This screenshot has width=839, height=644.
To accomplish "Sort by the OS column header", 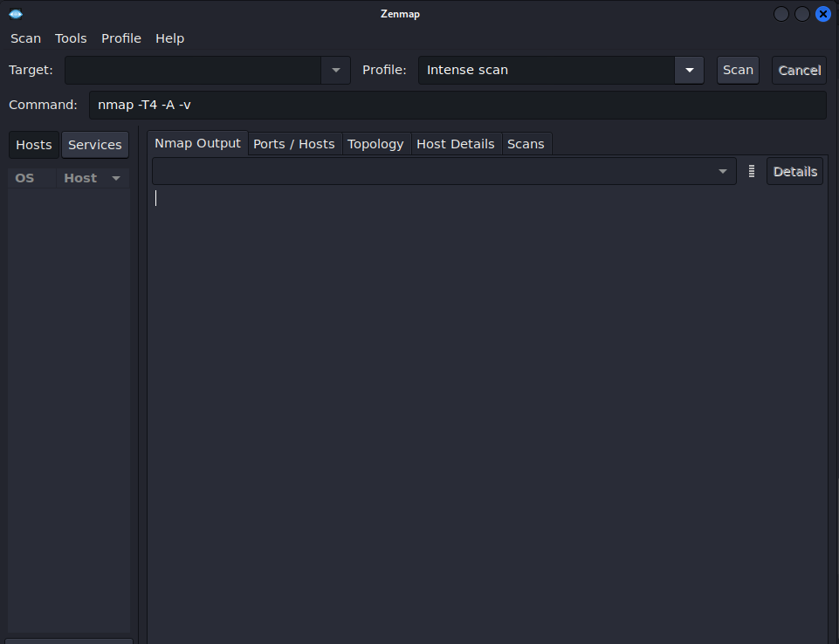I will click(31, 178).
